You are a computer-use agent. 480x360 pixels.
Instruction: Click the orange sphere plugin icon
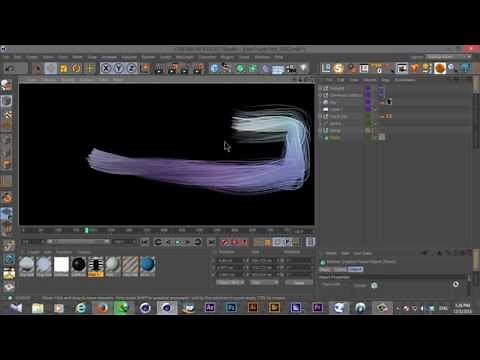point(440,68)
